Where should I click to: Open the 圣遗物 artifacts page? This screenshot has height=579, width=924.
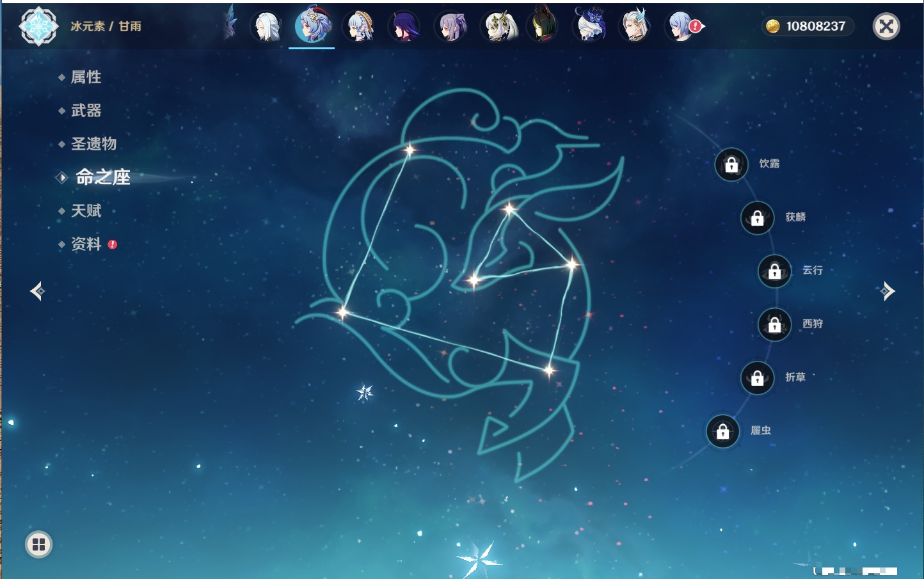(x=93, y=144)
